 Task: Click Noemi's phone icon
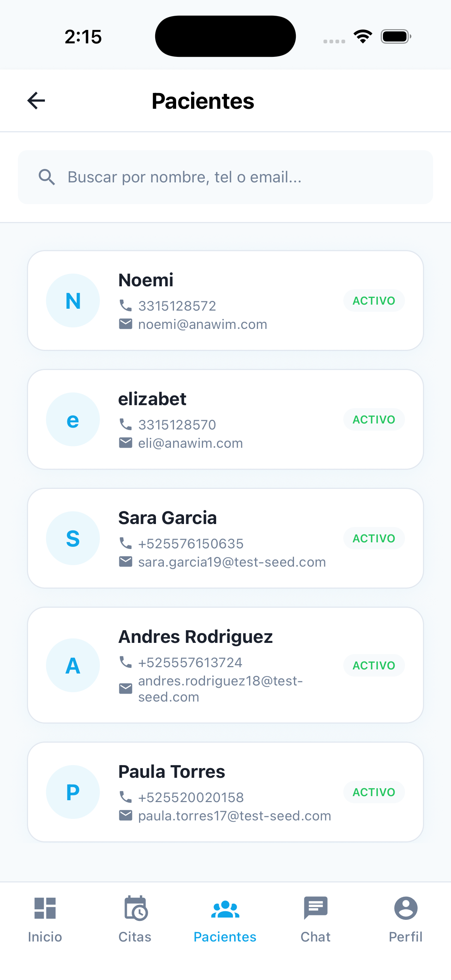[x=126, y=305]
